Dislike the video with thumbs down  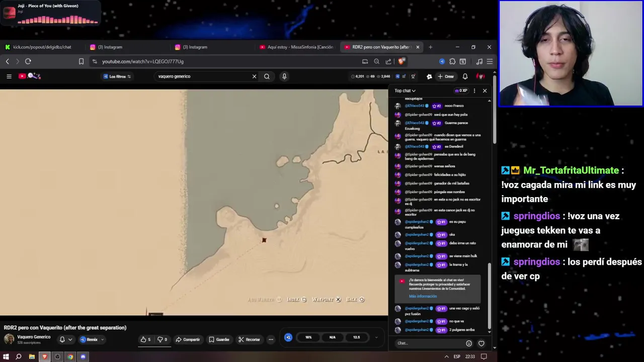tap(162, 339)
